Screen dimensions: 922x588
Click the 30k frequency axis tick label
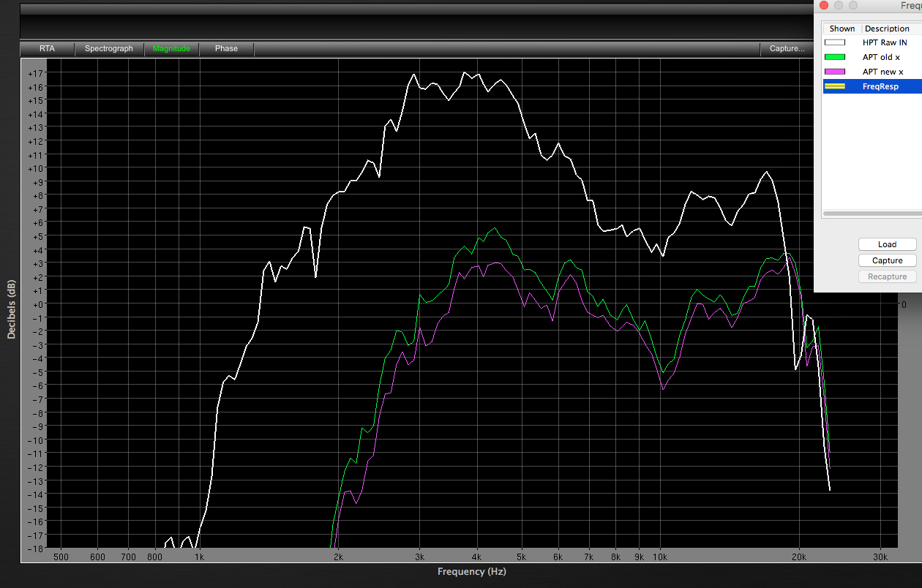[x=880, y=557]
